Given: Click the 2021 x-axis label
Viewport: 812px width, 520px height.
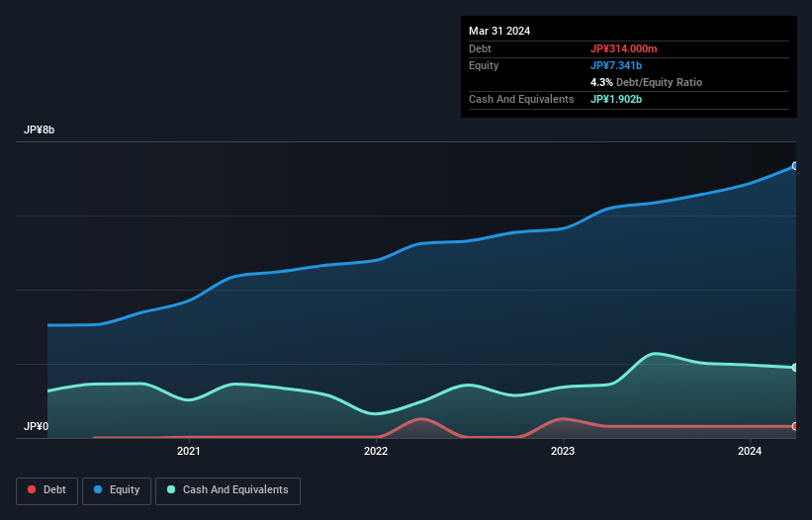Looking at the screenshot, I should (189, 451).
